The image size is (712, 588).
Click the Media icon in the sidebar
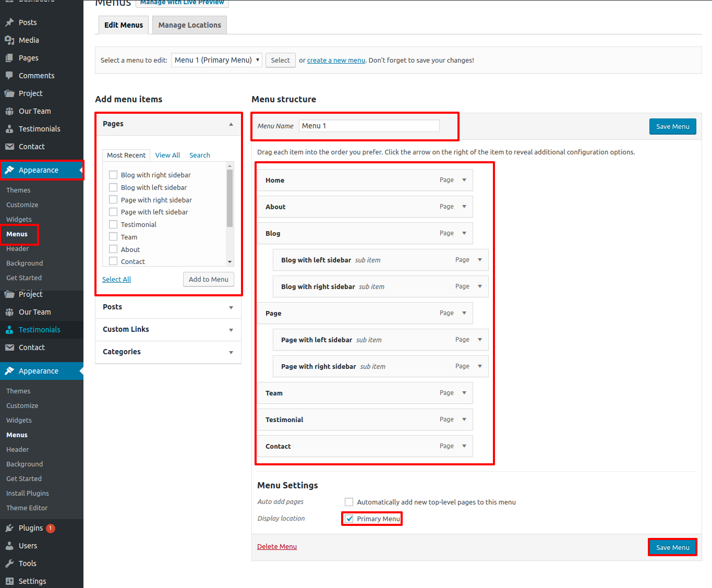[x=9, y=40]
